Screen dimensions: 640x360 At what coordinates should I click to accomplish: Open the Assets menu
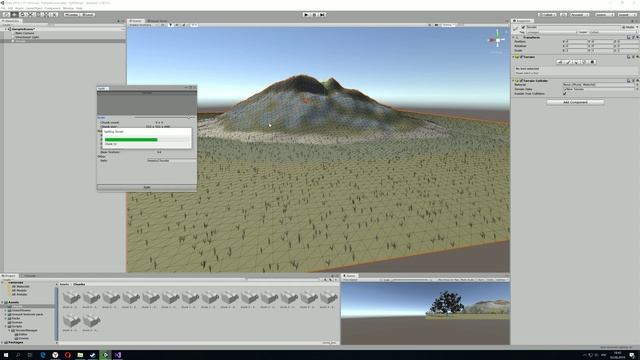pos(19,8)
